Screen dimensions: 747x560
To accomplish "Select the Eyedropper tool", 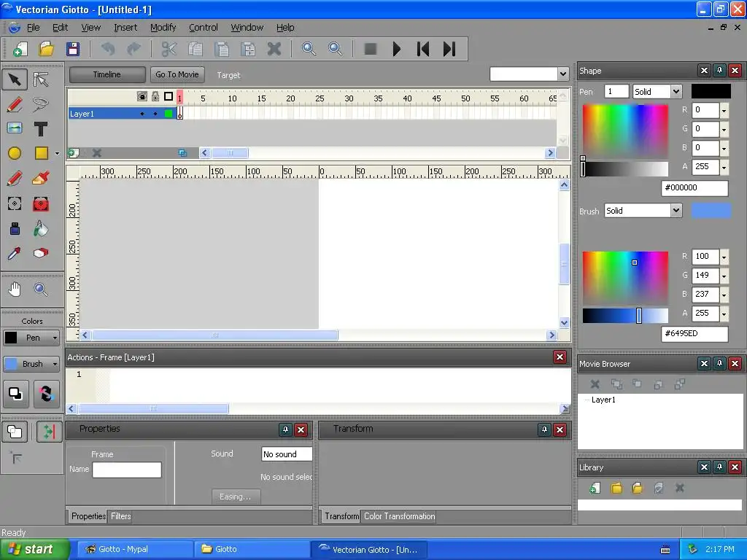I will 15,253.
